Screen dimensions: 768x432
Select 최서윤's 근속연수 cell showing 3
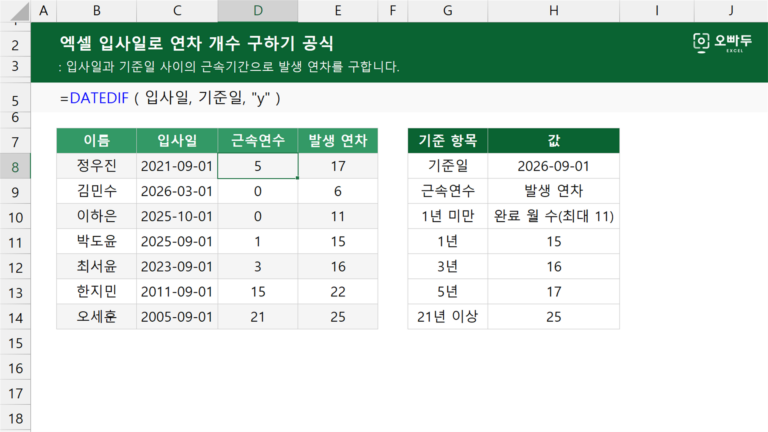(258, 266)
